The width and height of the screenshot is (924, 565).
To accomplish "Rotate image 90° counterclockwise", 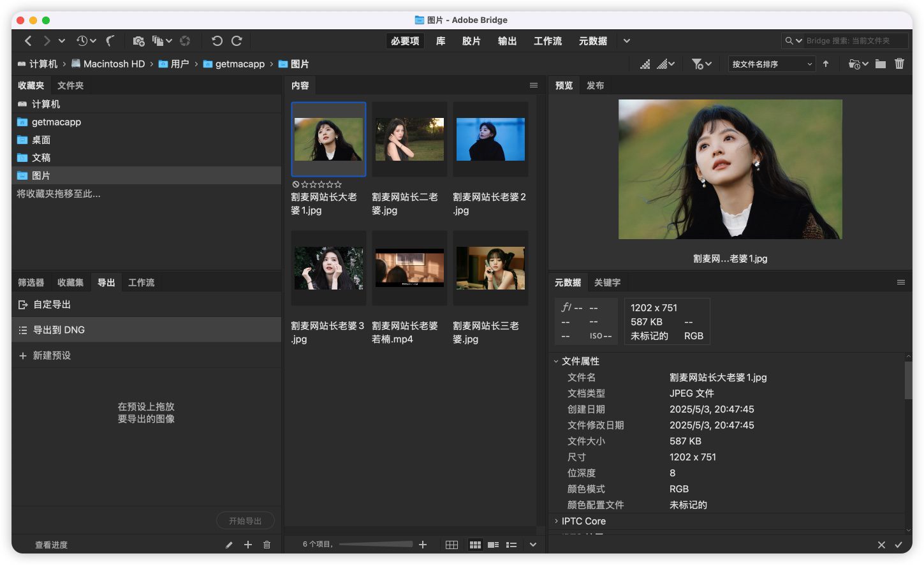I will coord(217,41).
